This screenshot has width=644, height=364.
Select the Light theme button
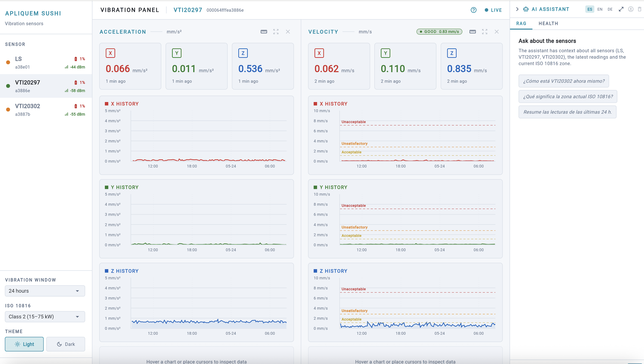click(24, 344)
